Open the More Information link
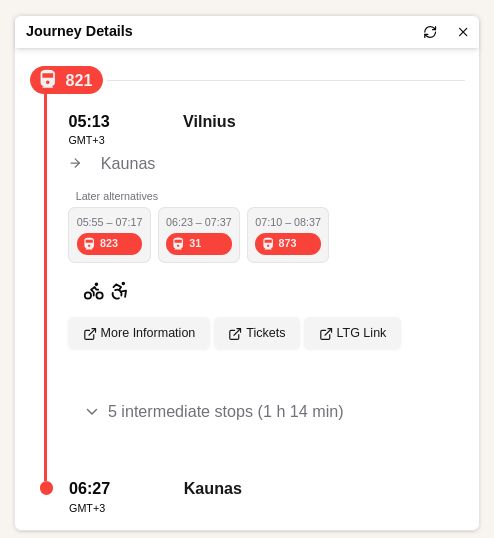 pos(139,333)
